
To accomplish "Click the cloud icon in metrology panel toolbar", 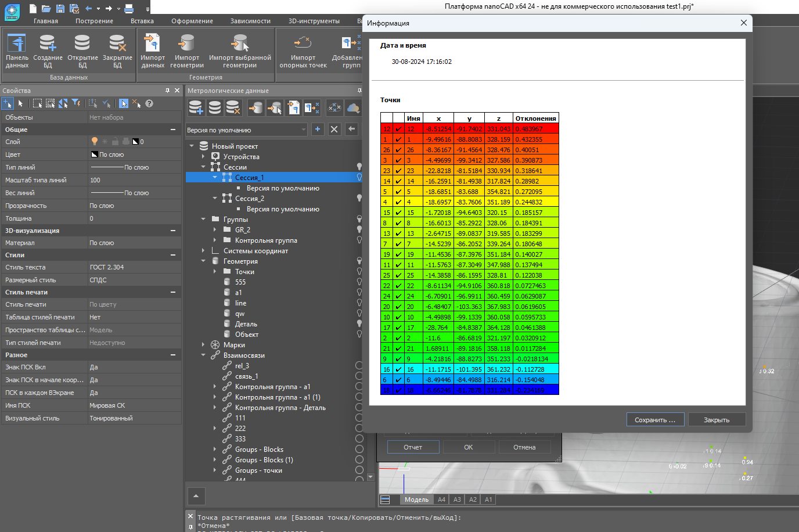I will (x=353, y=107).
